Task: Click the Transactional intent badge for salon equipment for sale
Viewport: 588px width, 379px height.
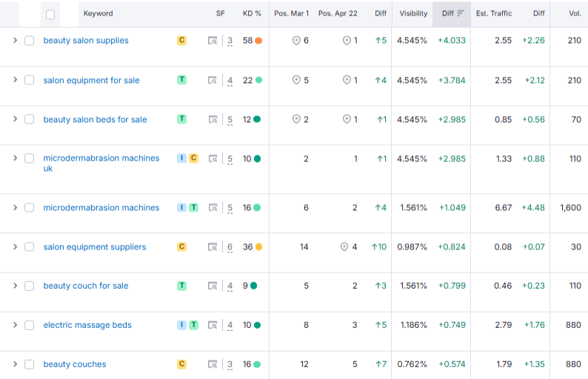Action: (x=182, y=79)
